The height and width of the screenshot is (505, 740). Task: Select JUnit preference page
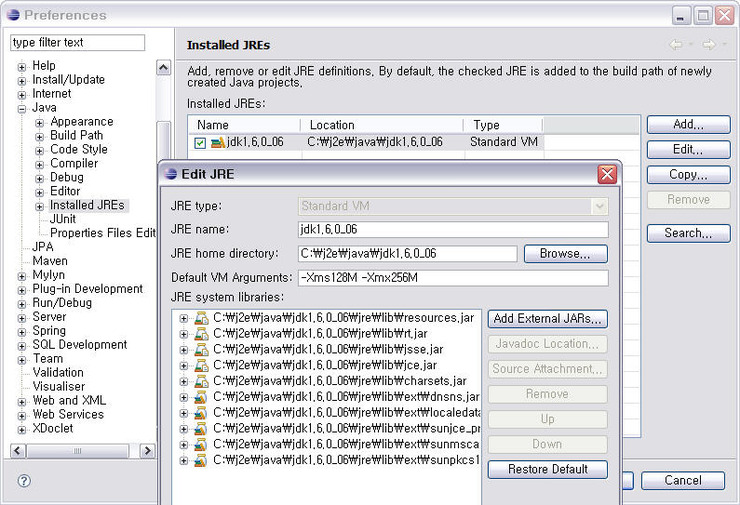coord(63,219)
